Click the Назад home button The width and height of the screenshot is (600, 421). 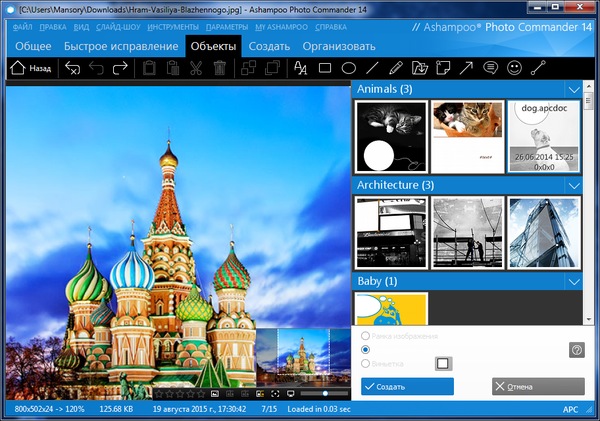click(x=30, y=69)
